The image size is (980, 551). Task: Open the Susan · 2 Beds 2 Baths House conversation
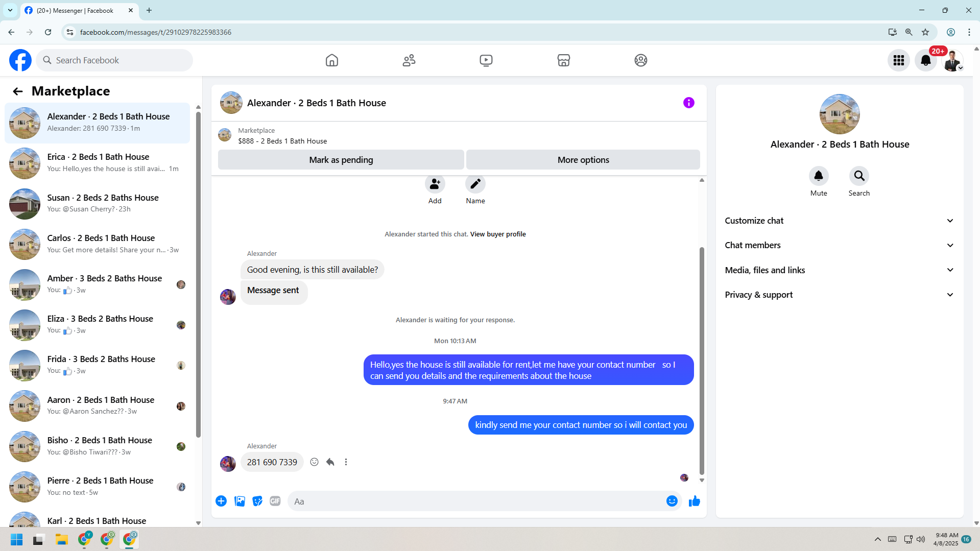pos(97,204)
